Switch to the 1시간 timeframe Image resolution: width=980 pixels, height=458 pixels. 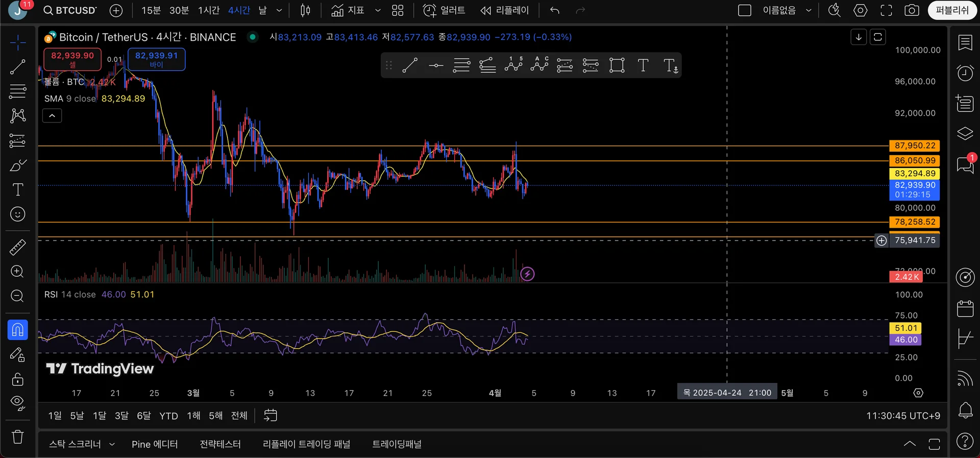[209, 10]
